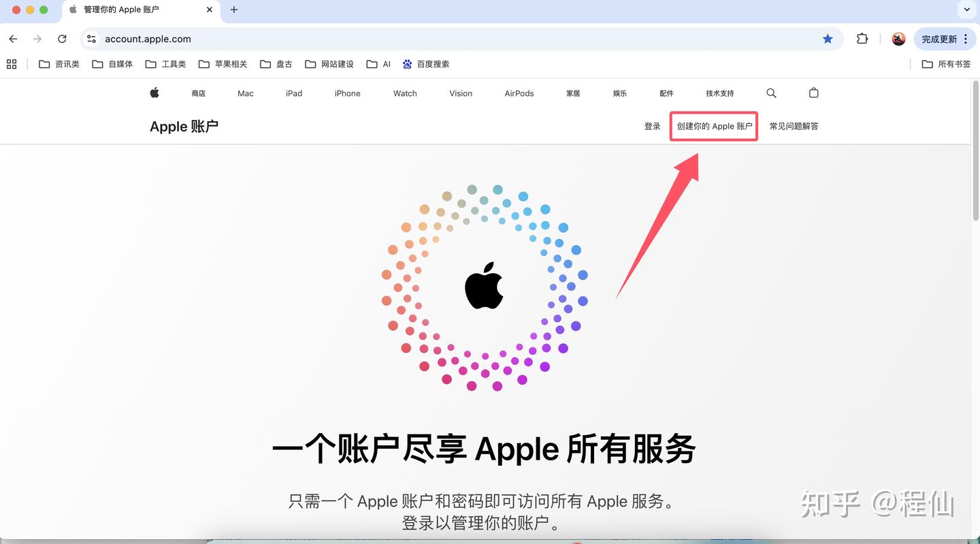Image resolution: width=980 pixels, height=544 pixels.
Task: Open the Chrome profile avatar
Action: pos(898,39)
